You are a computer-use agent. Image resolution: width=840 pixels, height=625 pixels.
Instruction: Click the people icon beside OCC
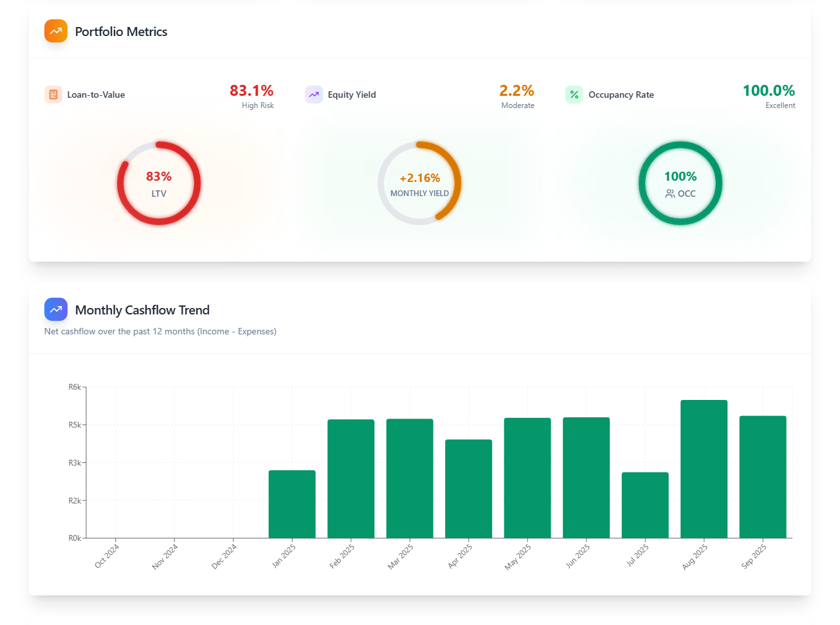coord(670,194)
